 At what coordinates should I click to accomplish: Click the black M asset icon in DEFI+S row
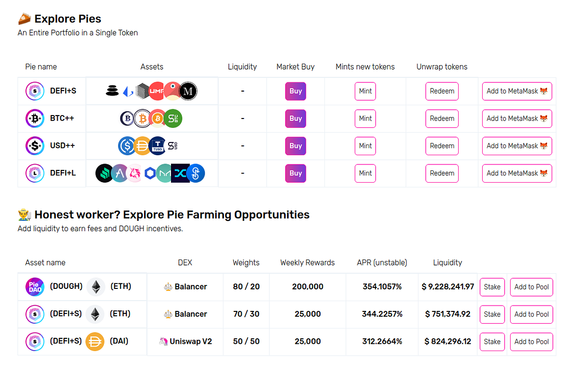coord(188,91)
